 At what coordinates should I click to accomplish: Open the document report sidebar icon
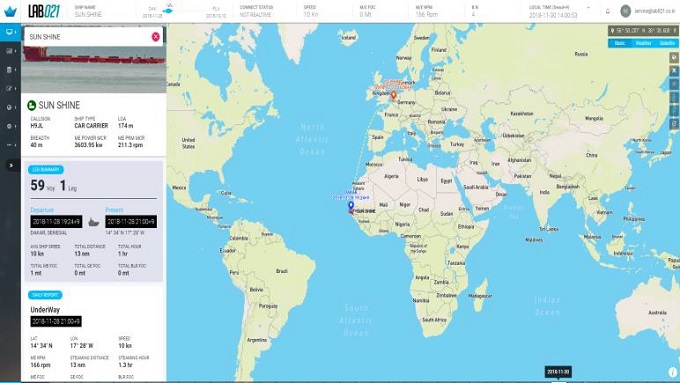9,69
